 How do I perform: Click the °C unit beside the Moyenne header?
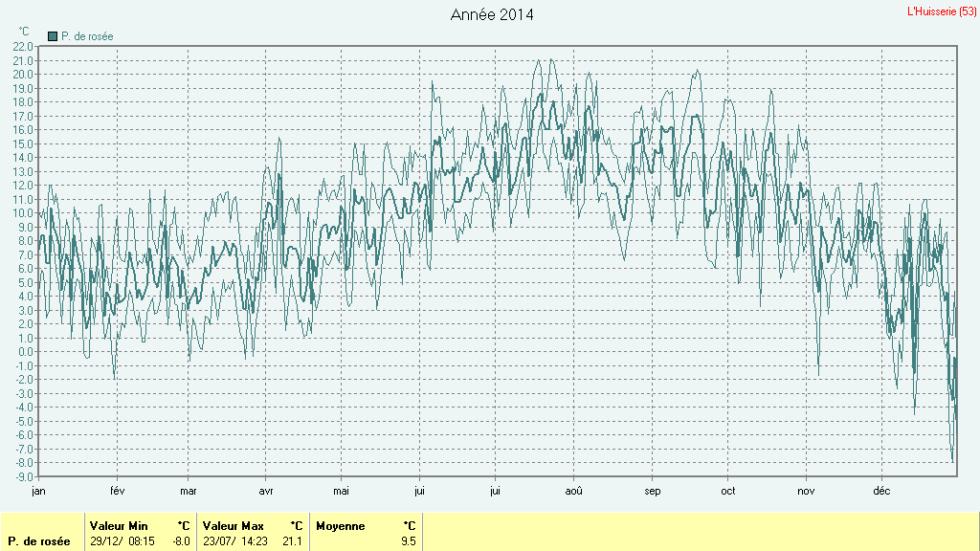tap(410, 526)
